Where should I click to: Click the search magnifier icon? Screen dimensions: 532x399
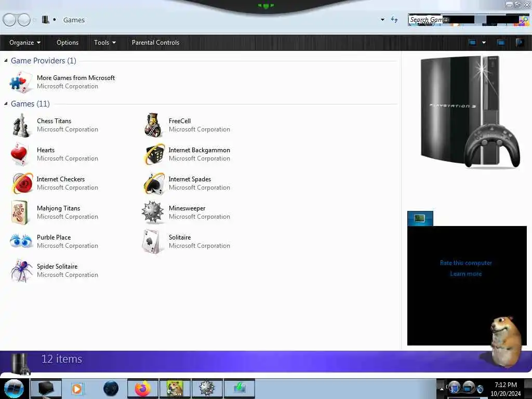[x=524, y=20]
